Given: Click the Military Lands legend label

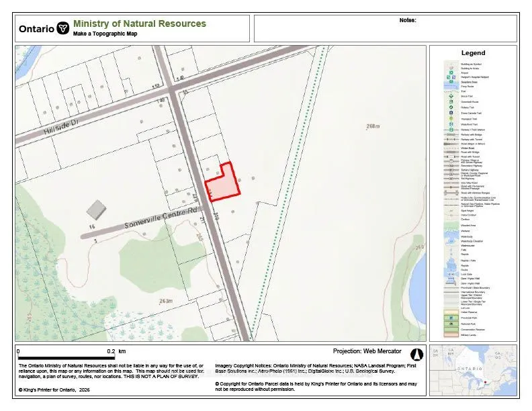Looking at the screenshot, I should [469, 334].
